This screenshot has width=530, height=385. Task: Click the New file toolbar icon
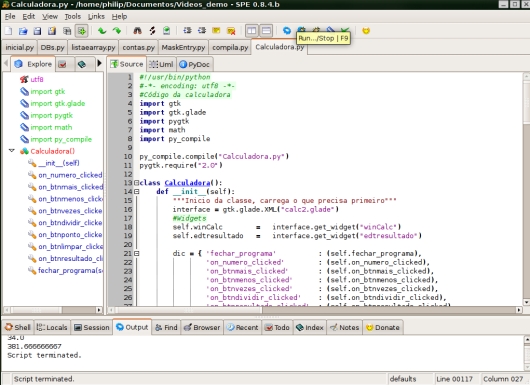pyautogui.click(x=8, y=31)
